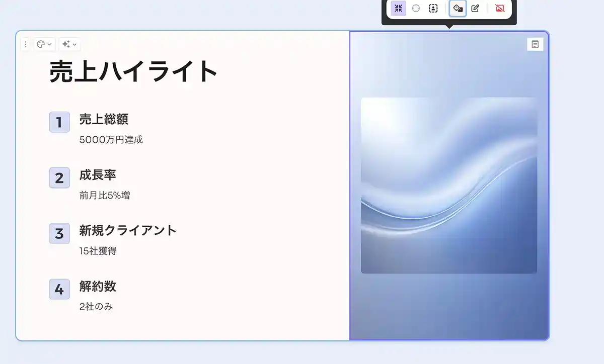Click the notes icon on image panel

point(535,44)
